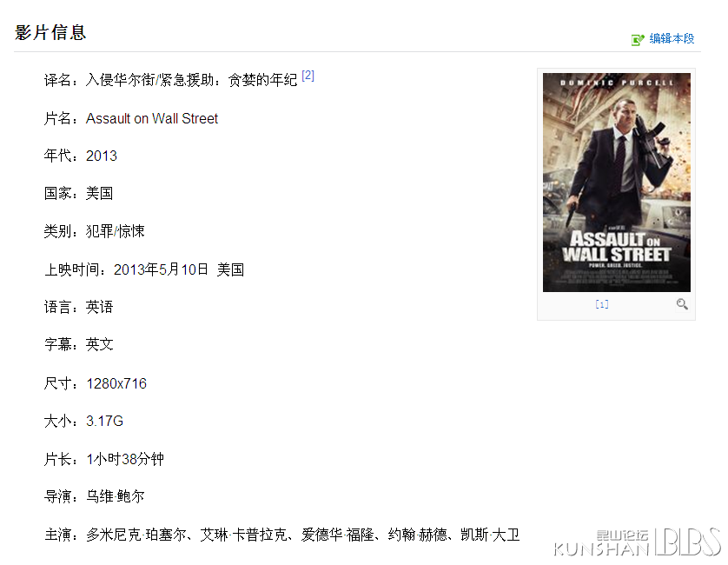Open the 编辑本段 edit link
Screen dimensions: 728x565
click(x=672, y=38)
